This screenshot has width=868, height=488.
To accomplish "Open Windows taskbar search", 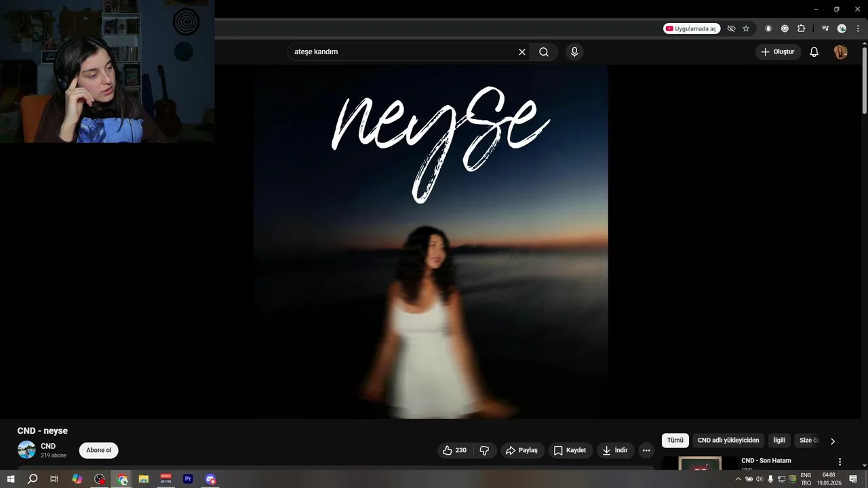I will 33,479.
